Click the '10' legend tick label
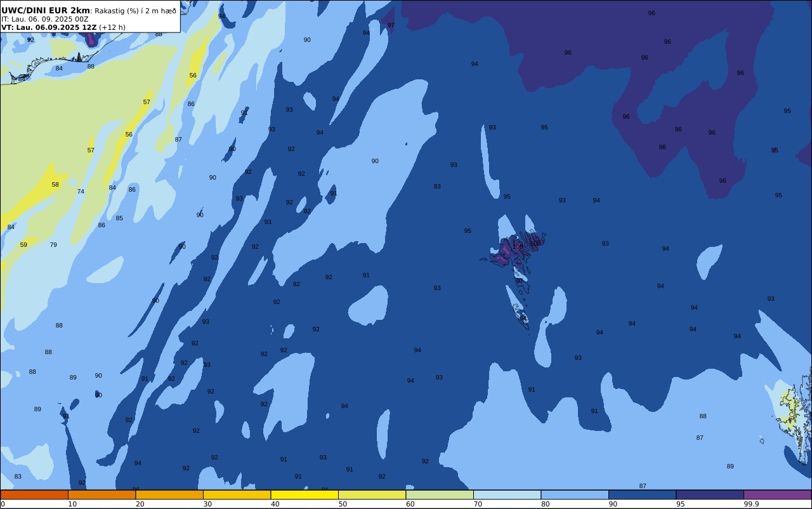The image size is (812, 509). point(72,504)
